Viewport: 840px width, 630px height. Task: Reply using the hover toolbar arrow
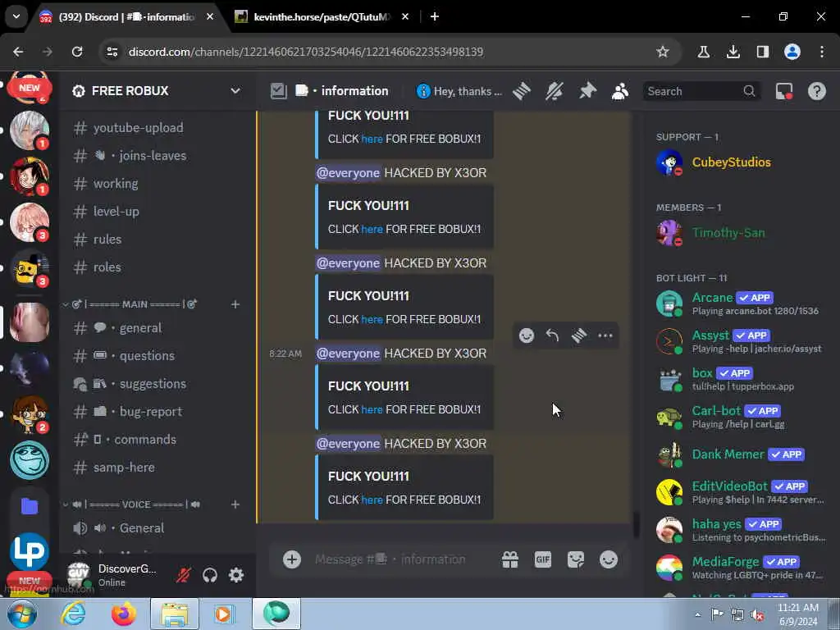pyautogui.click(x=552, y=336)
